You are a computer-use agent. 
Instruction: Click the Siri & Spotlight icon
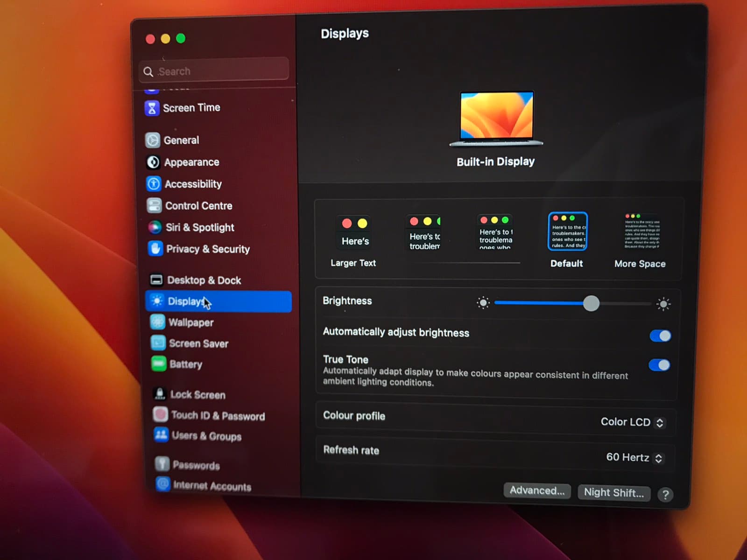155,227
